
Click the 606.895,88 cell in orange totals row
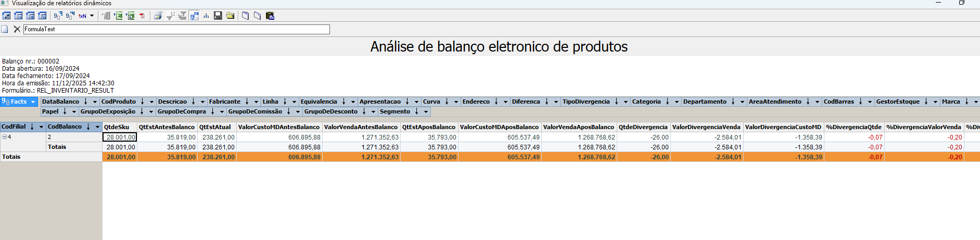[279, 157]
